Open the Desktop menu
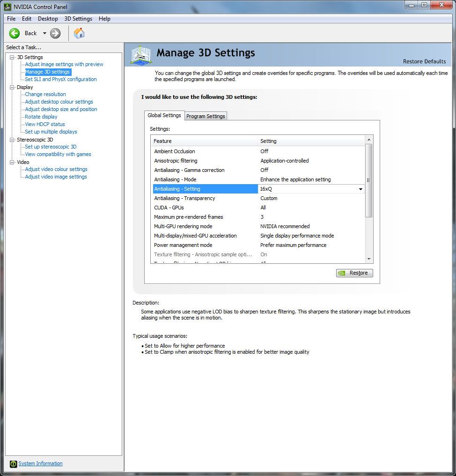The height and width of the screenshot is (476, 456). click(48, 19)
